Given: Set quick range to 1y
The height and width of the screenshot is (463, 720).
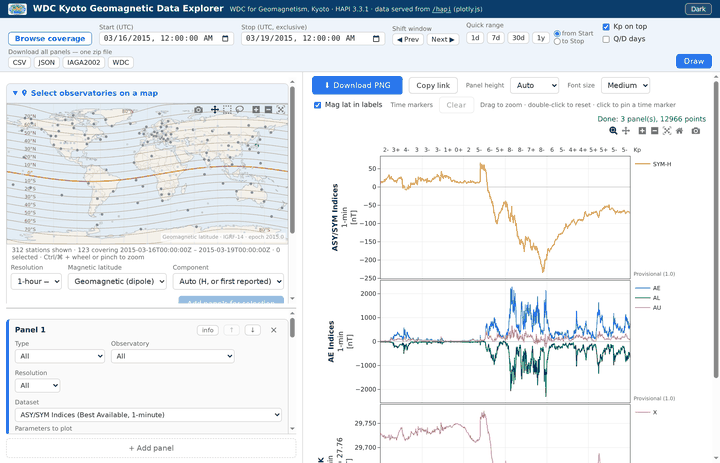Looking at the screenshot, I should pos(540,38).
